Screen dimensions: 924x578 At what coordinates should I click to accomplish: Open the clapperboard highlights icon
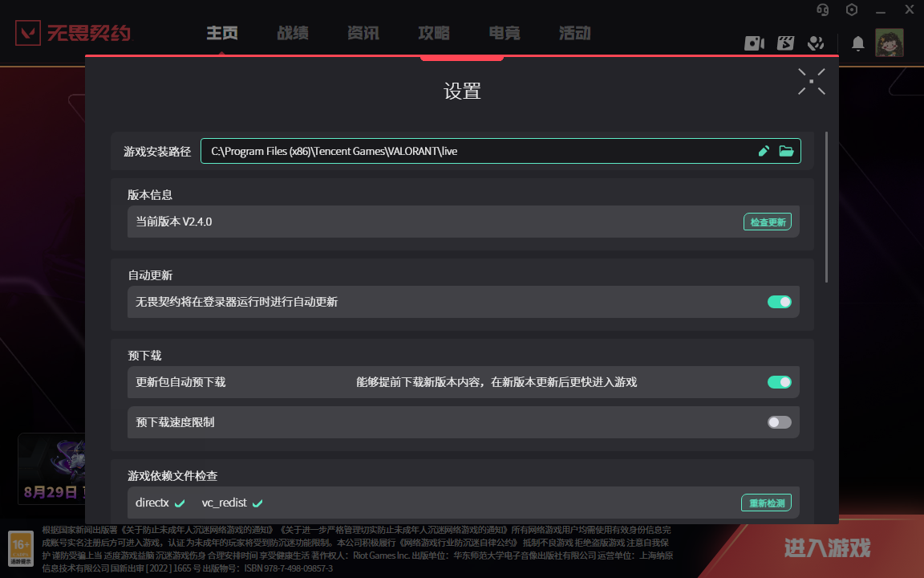click(x=785, y=43)
